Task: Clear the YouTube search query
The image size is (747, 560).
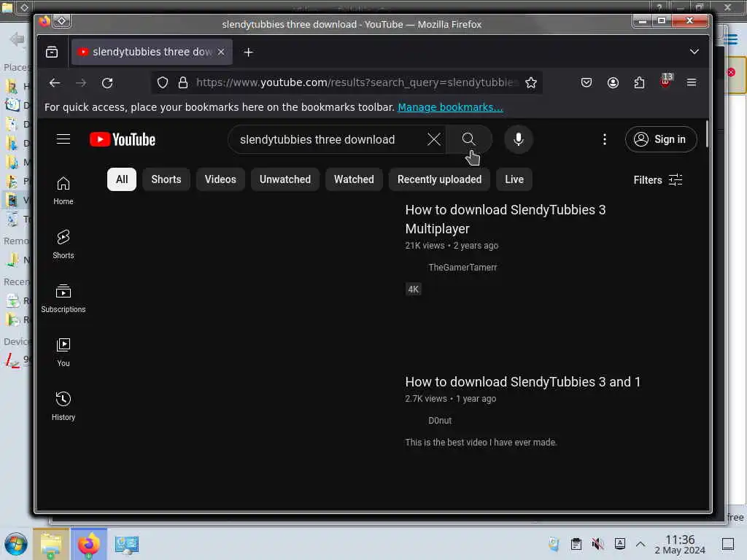Action: click(x=433, y=139)
